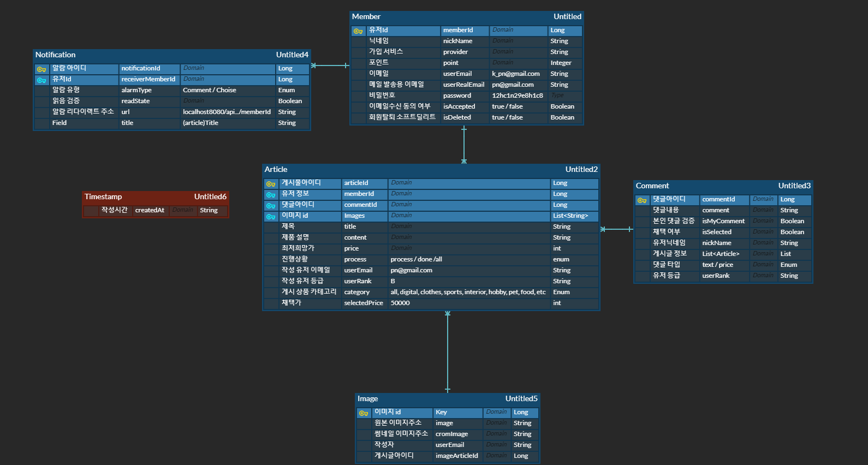Select the category list starting 'all, digital, clothes'
This screenshot has width=868, height=465.
point(469,292)
